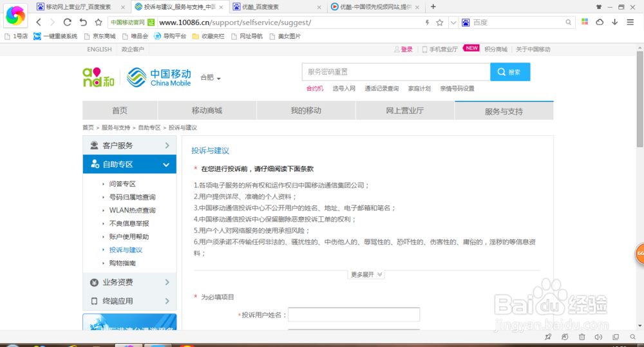Click the lightning speed-mode icon in the address bar
This screenshot has width=644, height=347.
tap(427, 23)
